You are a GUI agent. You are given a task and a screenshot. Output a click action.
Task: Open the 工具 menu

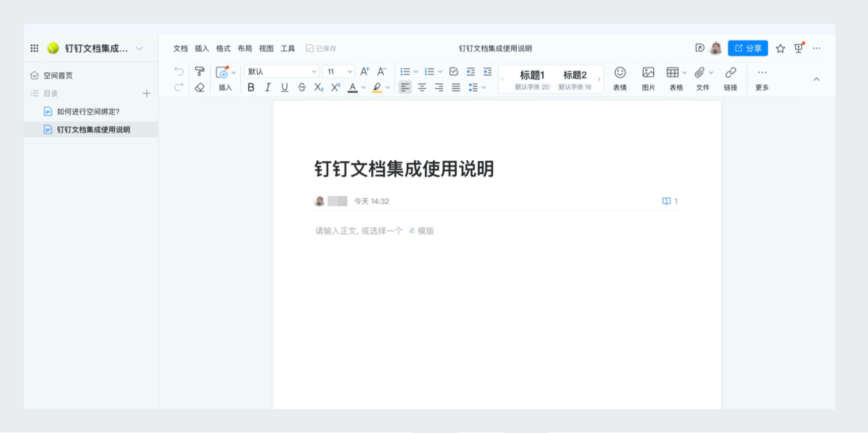point(288,49)
